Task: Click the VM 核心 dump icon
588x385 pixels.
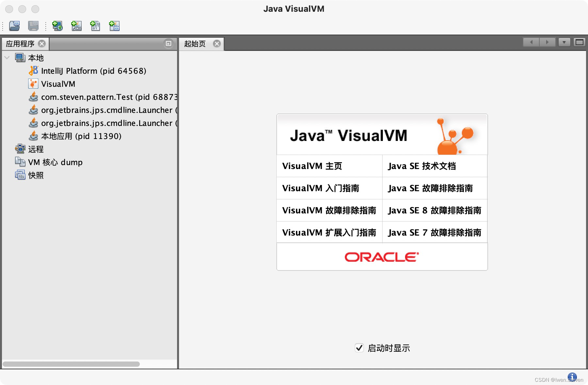Action: point(20,162)
